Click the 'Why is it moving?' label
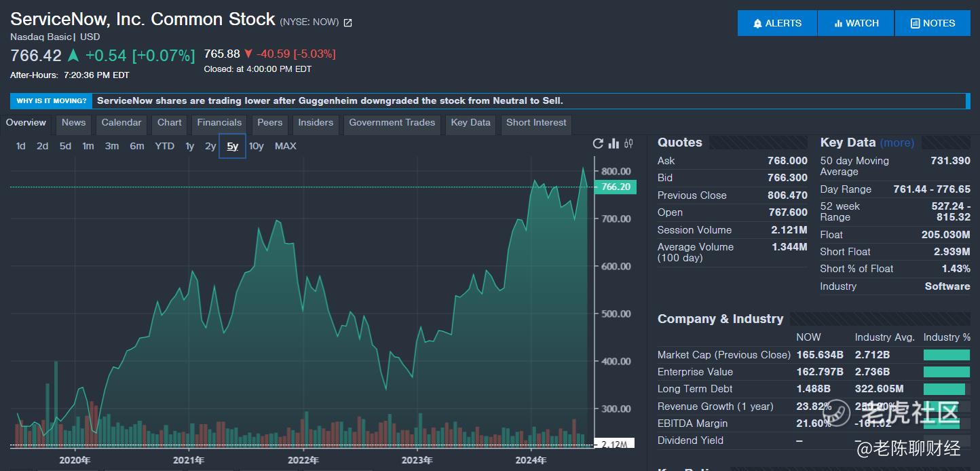The image size is (980, 471). 52,101
